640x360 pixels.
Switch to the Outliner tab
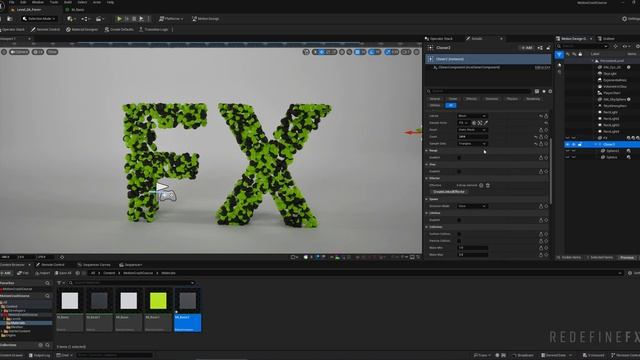click(x=609, y=39)
